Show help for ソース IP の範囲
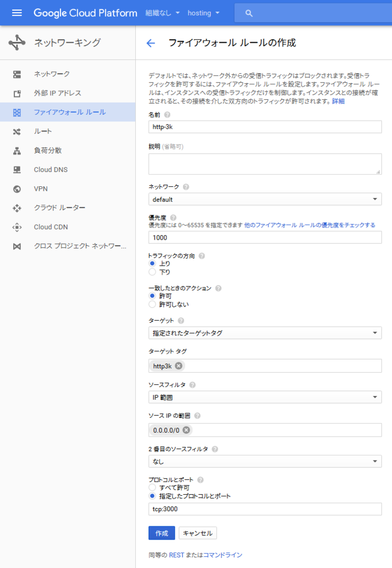Image resolution: width=392 pixels, height=568 pixels. tap(197, 416)
